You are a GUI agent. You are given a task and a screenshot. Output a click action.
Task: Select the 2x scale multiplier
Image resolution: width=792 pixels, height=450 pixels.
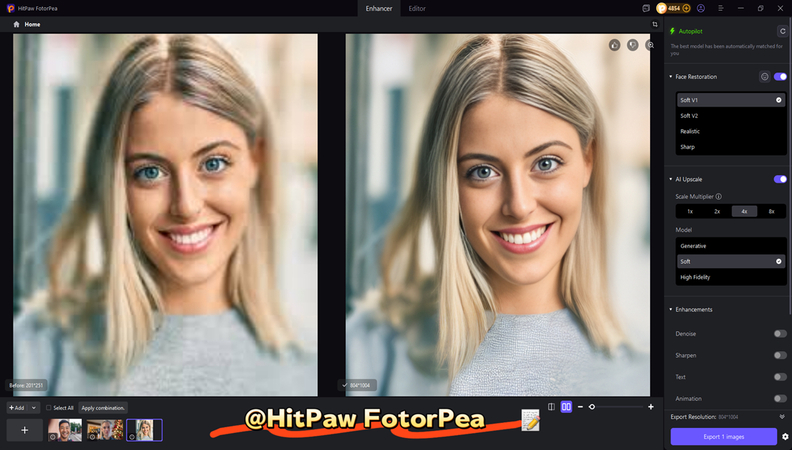pos(717,212)
